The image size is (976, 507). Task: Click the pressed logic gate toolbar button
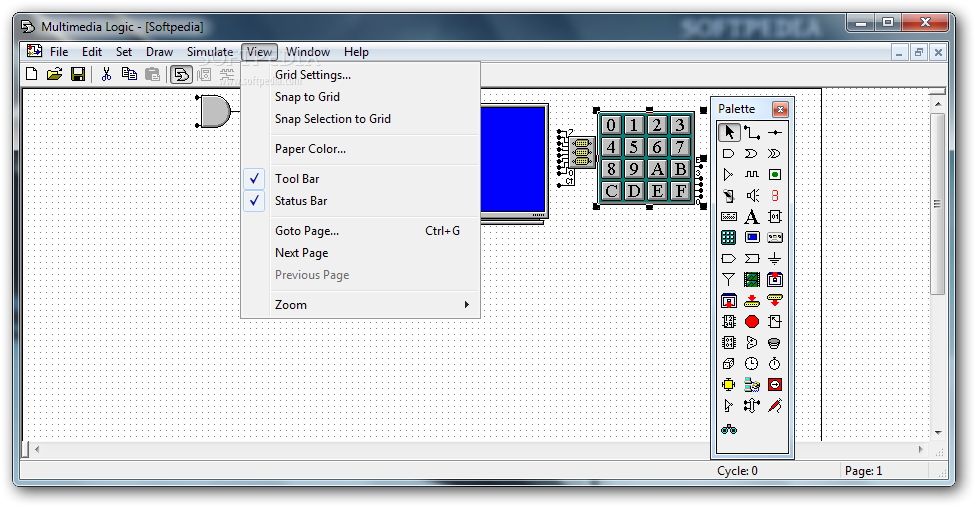[181, 75]
